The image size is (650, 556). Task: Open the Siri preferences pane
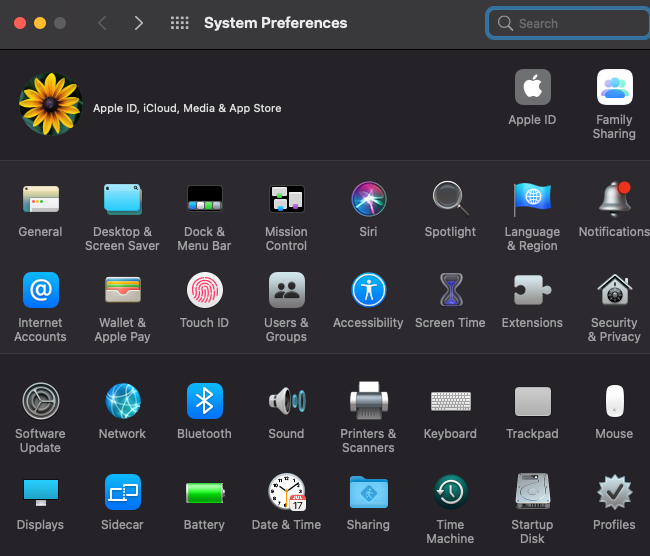(x=369, y=199)
